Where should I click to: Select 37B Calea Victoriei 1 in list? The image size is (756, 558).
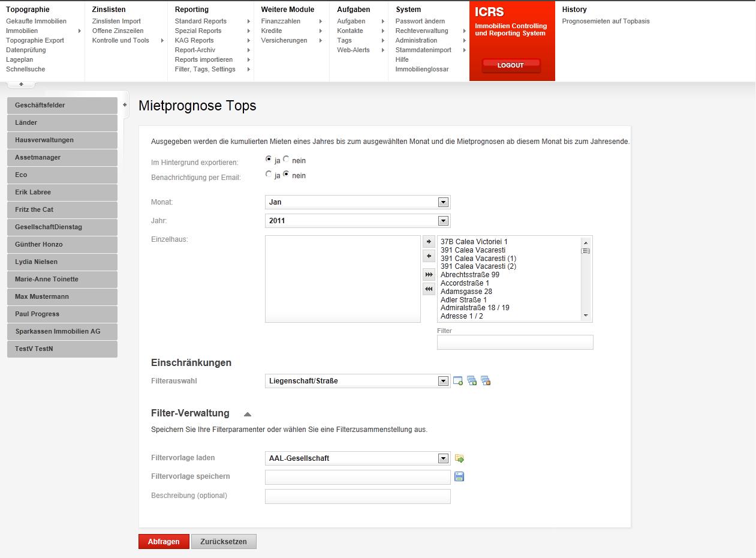(474, 242)
